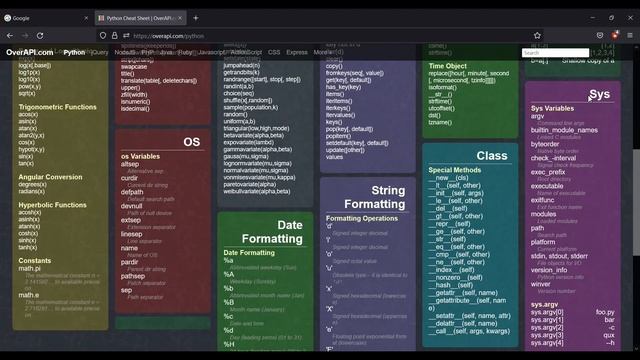Click the OverAPI.com logo link

coord(29,52)
